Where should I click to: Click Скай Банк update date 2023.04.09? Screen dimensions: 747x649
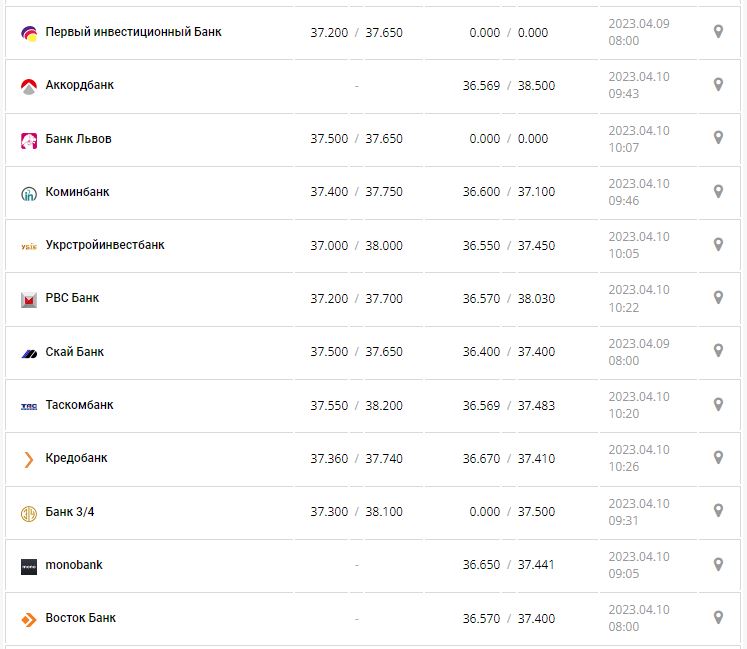pos(639,344)
